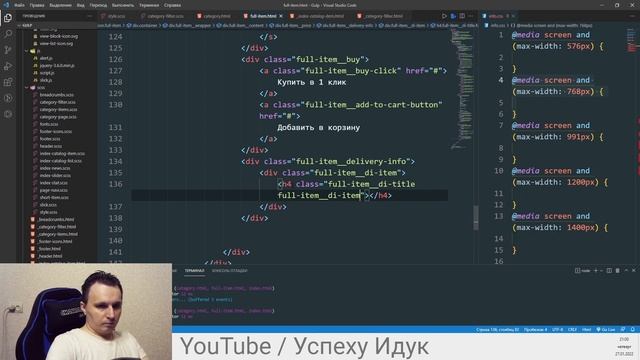Open category-filter.scss in the file tree
Viewport: 640px width, 360px height.
click(x=58, y=102)
